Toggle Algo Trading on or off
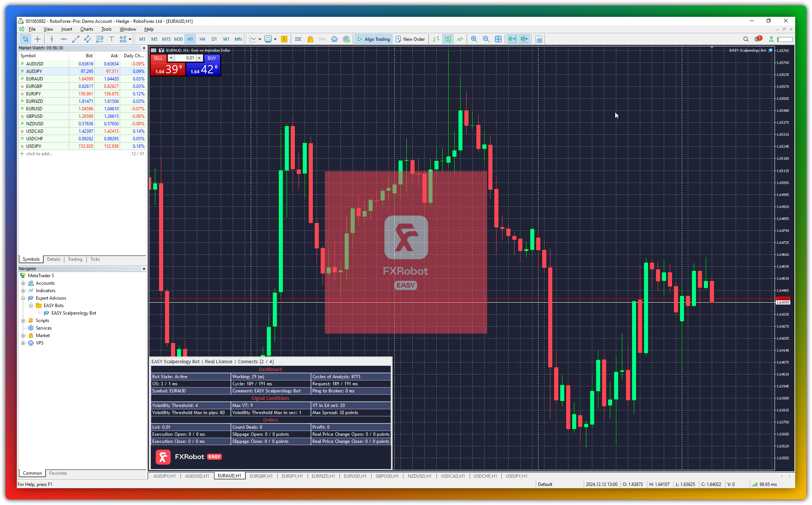The height and width of the screenshot is (505, 812). tap(373, 39)
